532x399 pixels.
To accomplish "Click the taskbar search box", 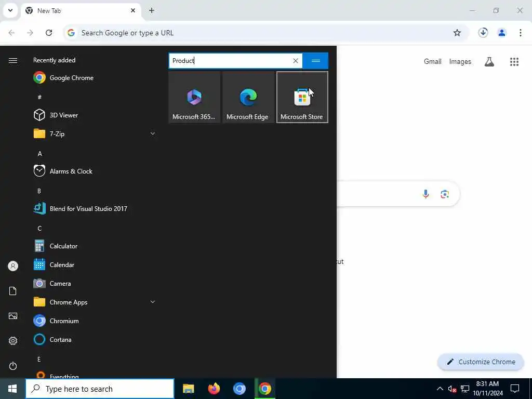I will point(100,389).
